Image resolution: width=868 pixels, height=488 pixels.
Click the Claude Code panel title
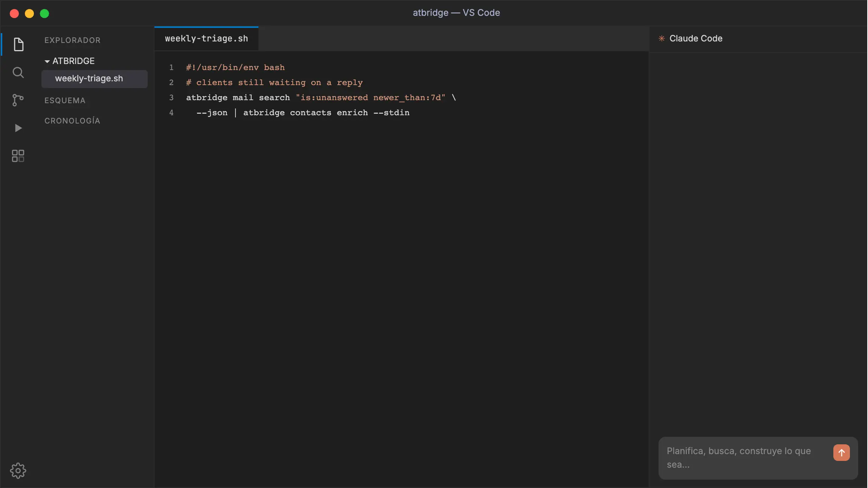(695, 38)
